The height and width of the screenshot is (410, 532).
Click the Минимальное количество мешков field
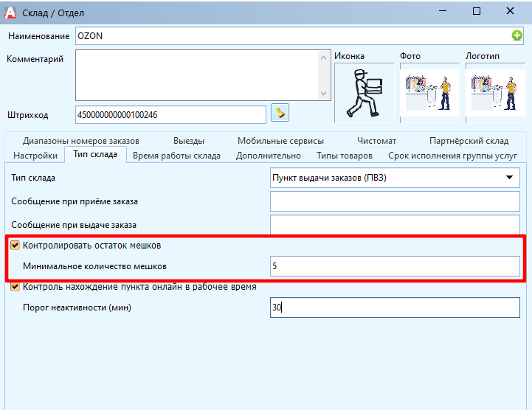pos(395,266)
